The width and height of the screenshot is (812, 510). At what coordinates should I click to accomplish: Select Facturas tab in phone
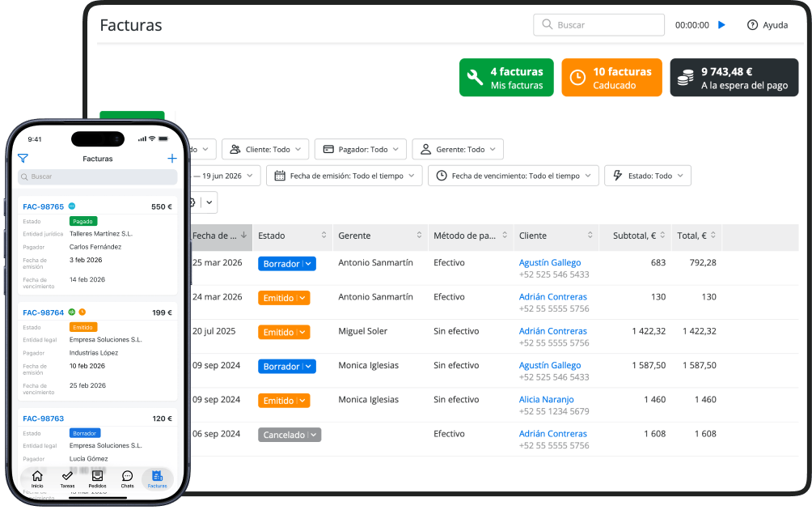pyautogui.click(x=158, y=479)
